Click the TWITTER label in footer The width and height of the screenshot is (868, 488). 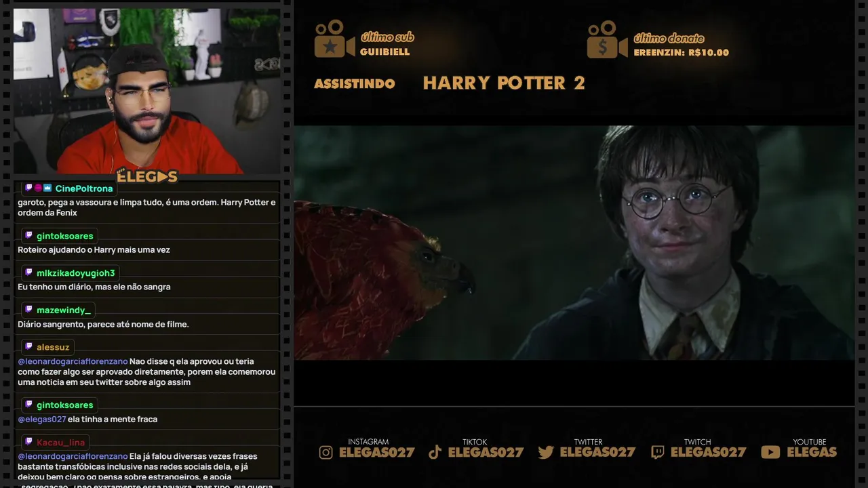588,442
